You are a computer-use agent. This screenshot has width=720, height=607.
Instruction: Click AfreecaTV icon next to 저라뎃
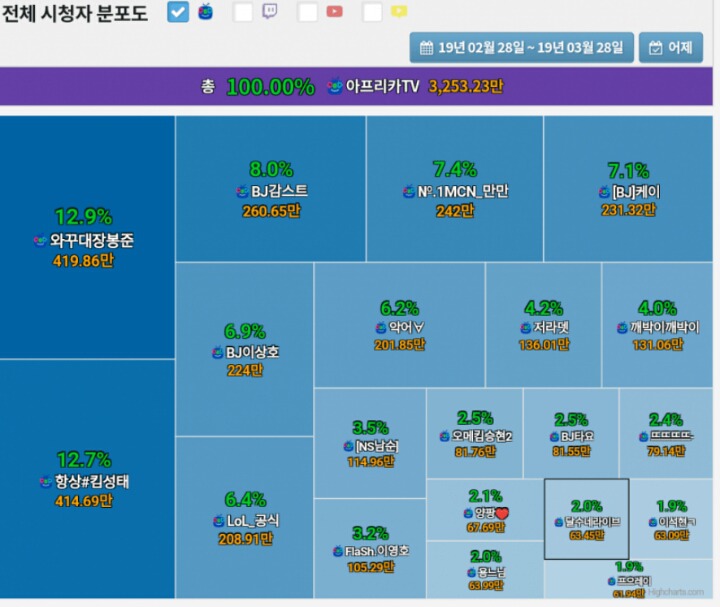tap(525, 327)
